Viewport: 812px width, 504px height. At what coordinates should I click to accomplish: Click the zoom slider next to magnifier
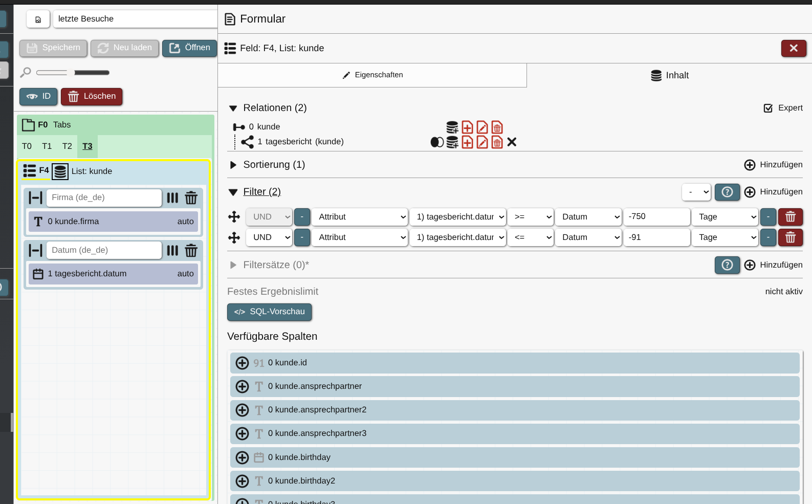(x=52, y=73)
